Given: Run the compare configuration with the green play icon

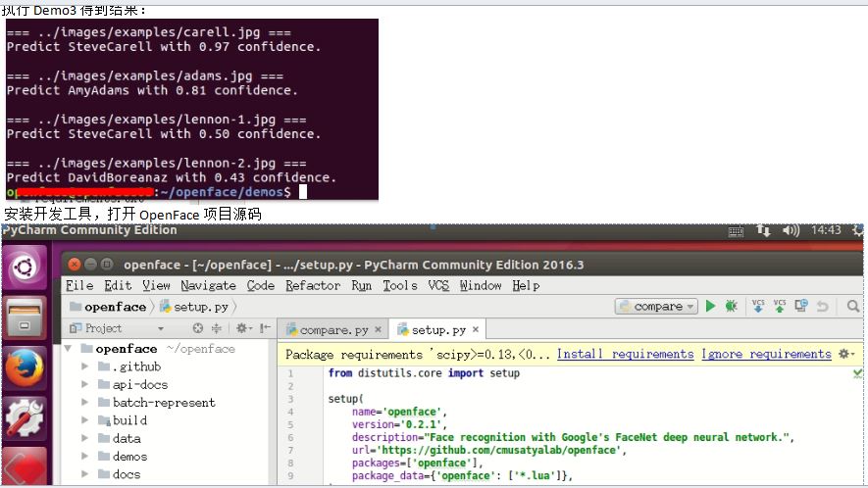Looking at the screenshot, I should pyautogui.click(x=711, y=306).
